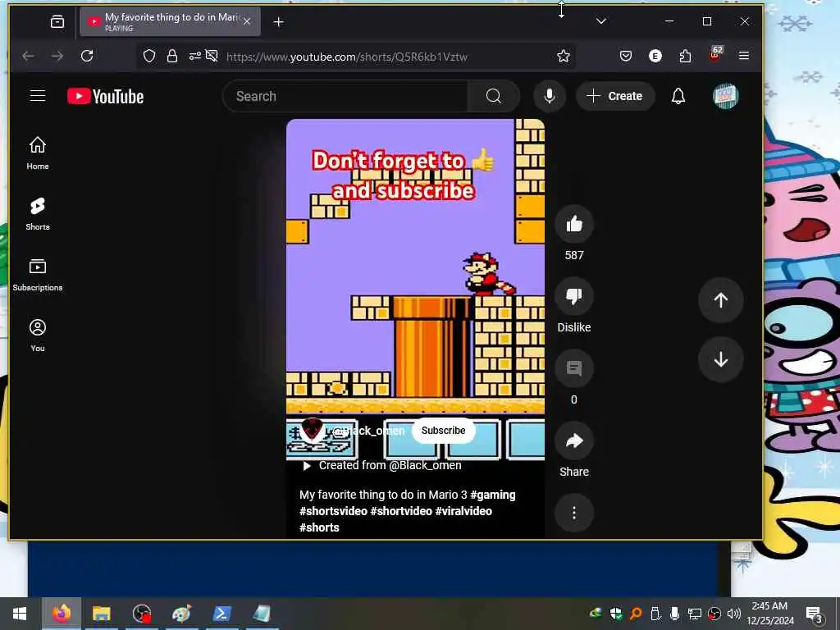Click into the YouTube Search field

(345, 97)
